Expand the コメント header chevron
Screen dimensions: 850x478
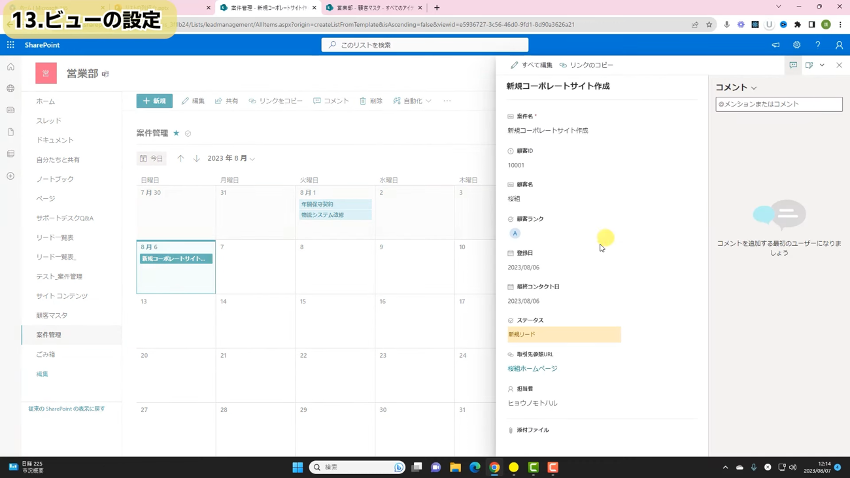coord(754,88)
